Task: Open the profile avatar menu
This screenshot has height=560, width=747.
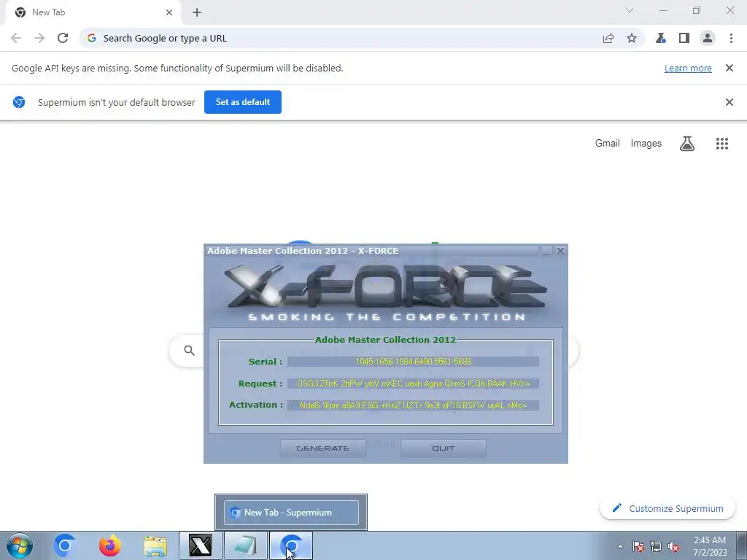Action: pyautogui.click(x=708, y=38)
